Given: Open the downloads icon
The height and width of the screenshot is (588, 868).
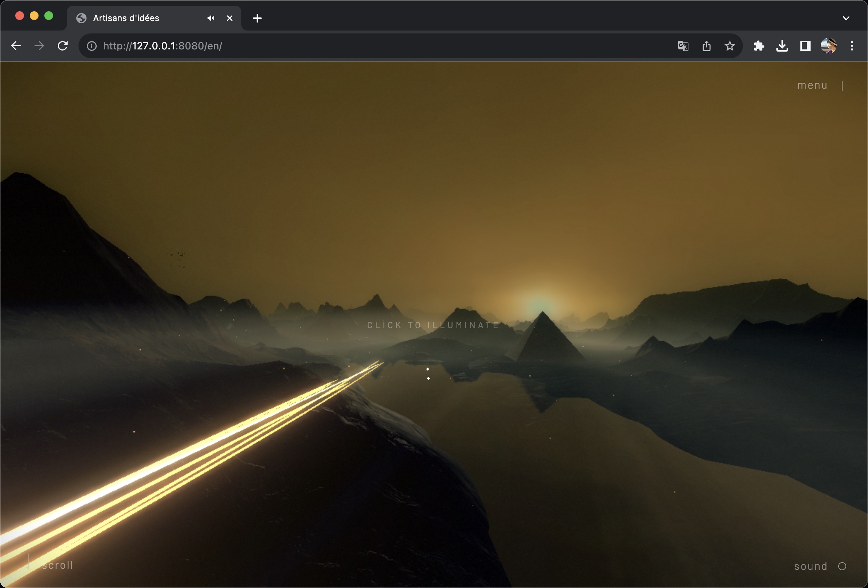Looking at the screenshot, I should pos(782,46).
